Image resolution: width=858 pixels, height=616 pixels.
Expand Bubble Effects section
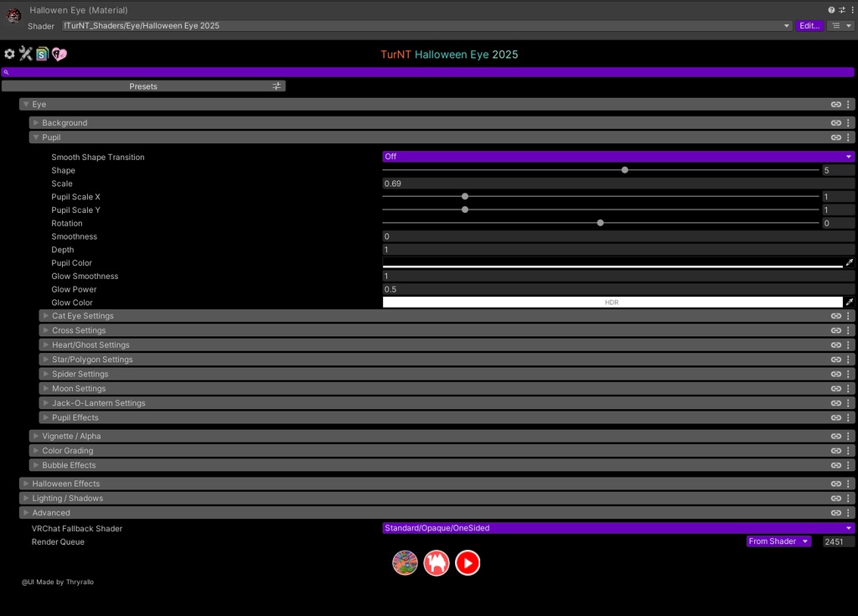35,465
